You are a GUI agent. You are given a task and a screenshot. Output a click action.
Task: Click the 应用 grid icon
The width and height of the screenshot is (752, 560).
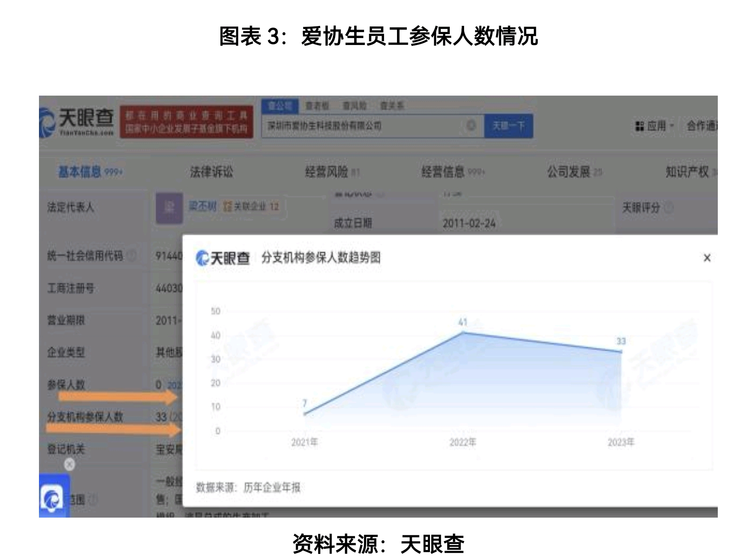639,126
